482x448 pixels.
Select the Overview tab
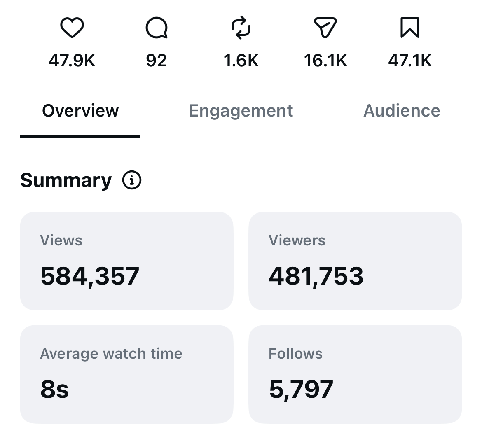click(x=80, y=111)
